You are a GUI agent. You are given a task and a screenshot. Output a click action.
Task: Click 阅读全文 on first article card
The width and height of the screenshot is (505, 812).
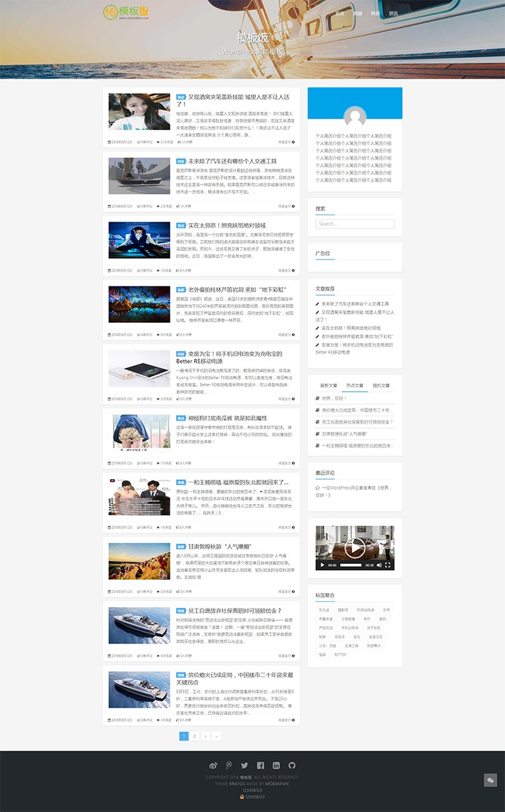point(285,142)
